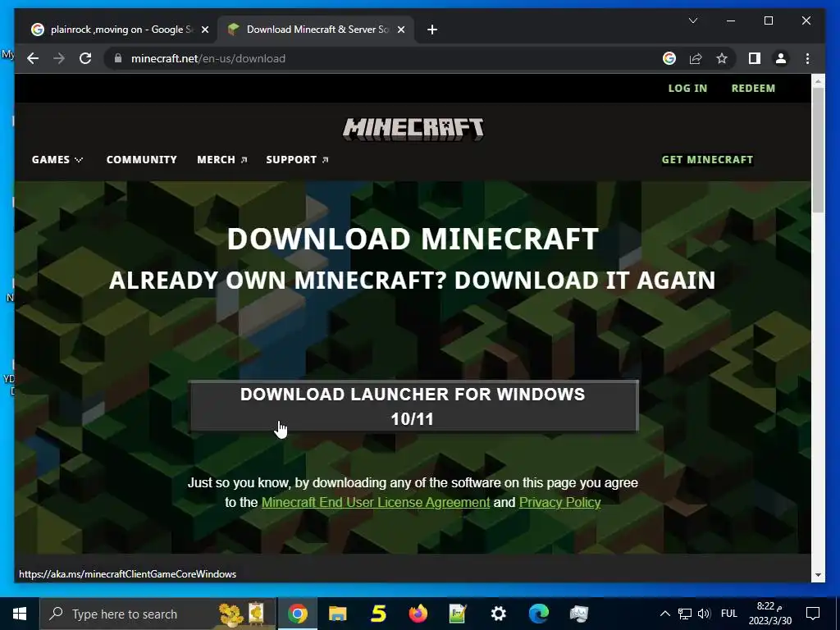This screenshot has width=840, height=630.
Task: Open the REDEEM link
Action: 753,89
